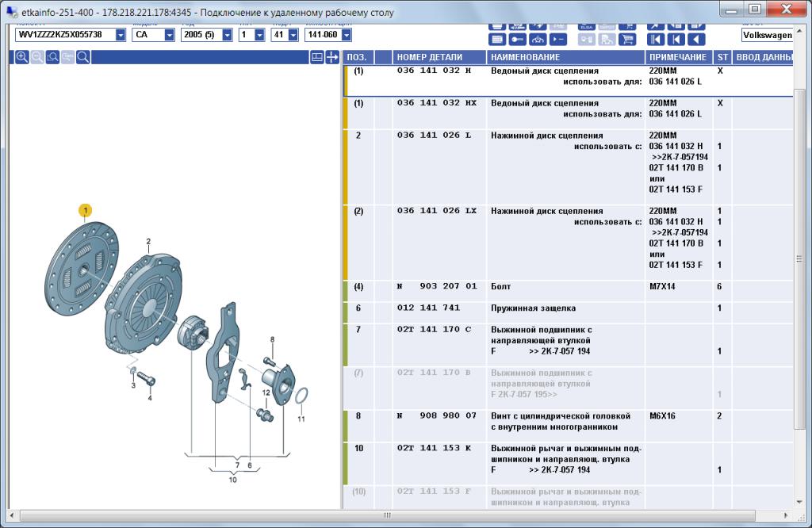The image size is (812, 528).
Task: Click callout number 11 near the ring
Action: tap(301, 419)
